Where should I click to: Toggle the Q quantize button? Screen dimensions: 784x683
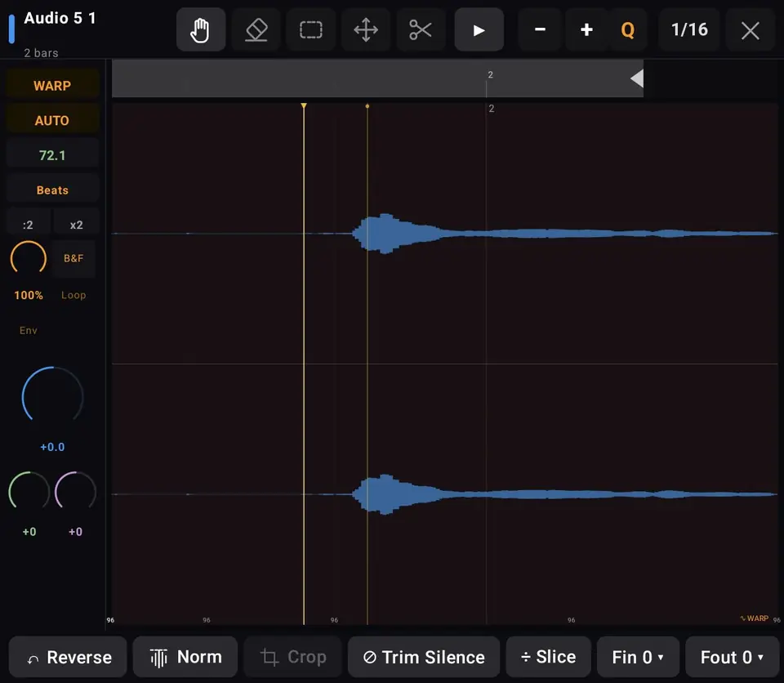pyautogui.click(x=627, y=29)
